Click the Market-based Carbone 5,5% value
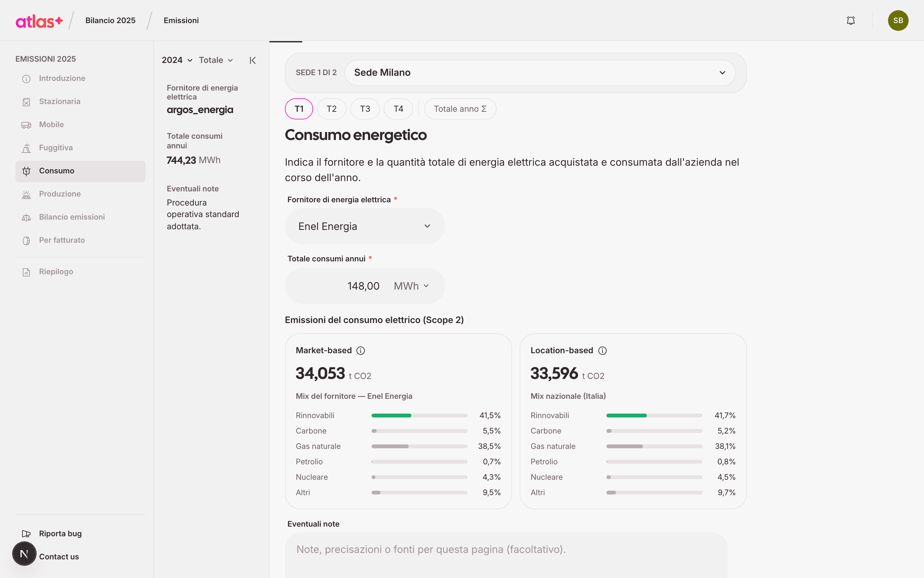 tap(492, 431)
